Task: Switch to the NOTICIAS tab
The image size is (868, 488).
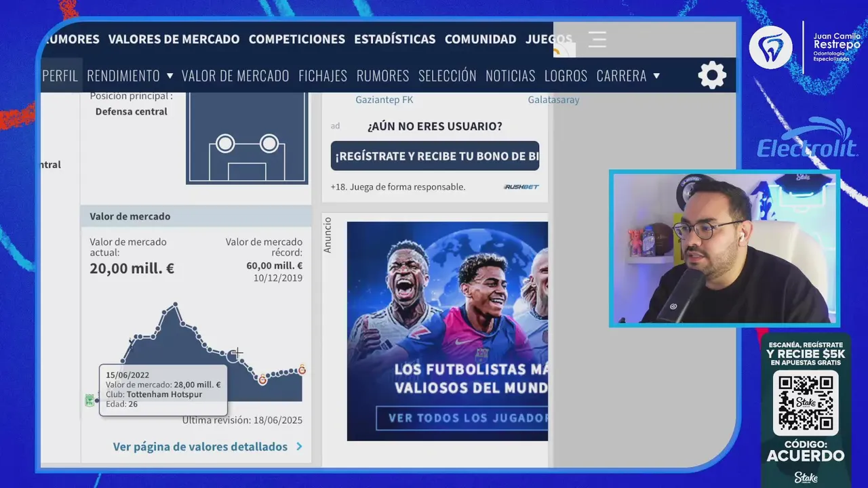Action: click(x=510, y=76)
